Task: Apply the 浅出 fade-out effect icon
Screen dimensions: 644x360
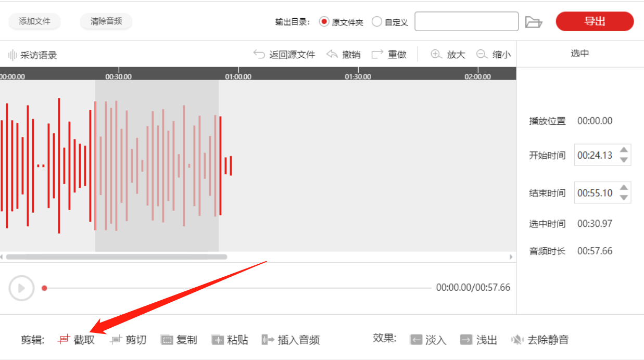Action: pyautogui.click(x=466, y=340)
